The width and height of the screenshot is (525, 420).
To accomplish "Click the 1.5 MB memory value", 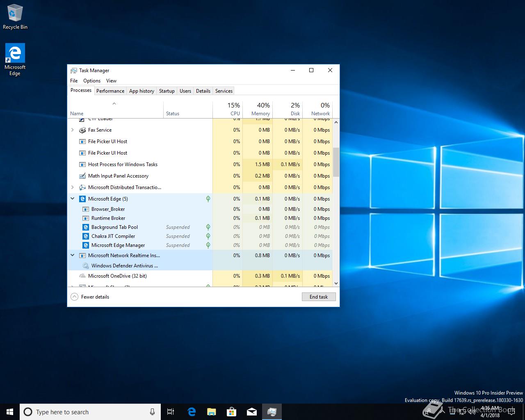I will [x=262, y=164].
